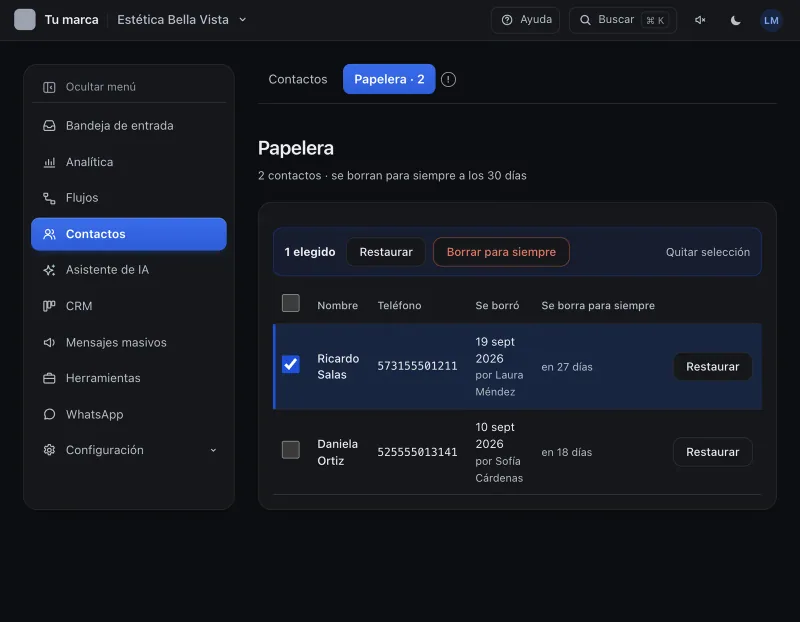Click Quitar selección link
Viewport: 800px width, 622px height.
tap(708, 252)
